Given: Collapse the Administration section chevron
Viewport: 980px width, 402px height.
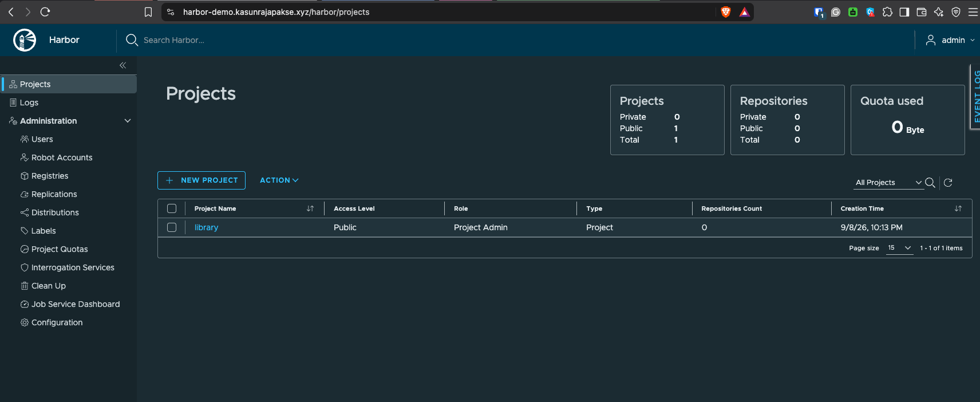Looking at the screenshot, I should coord(128,121).
